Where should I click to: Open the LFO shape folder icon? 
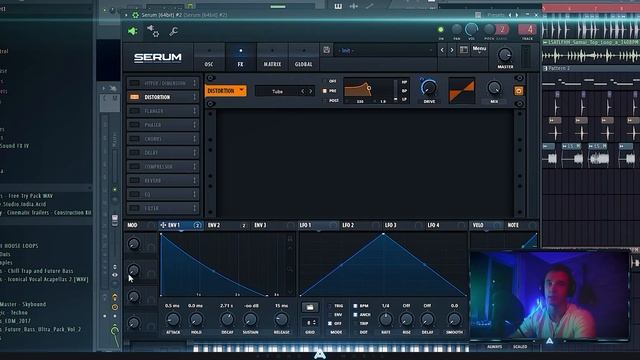310,307
